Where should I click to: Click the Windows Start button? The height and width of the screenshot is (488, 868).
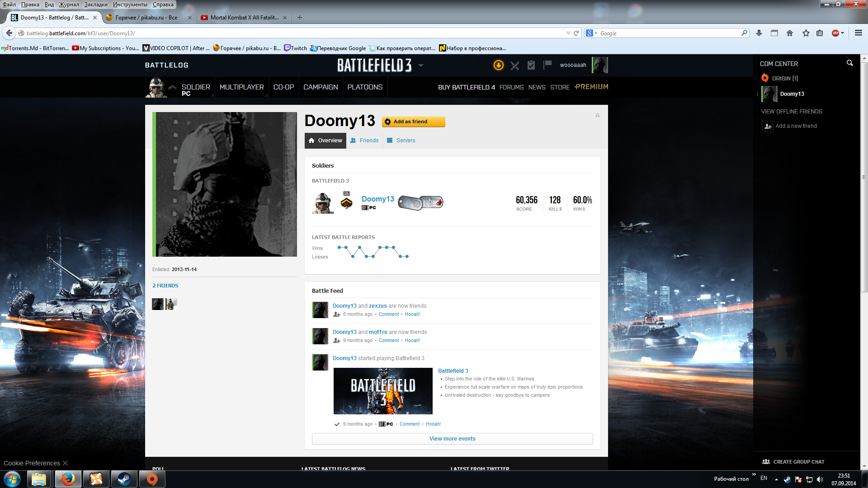[12, 479]
